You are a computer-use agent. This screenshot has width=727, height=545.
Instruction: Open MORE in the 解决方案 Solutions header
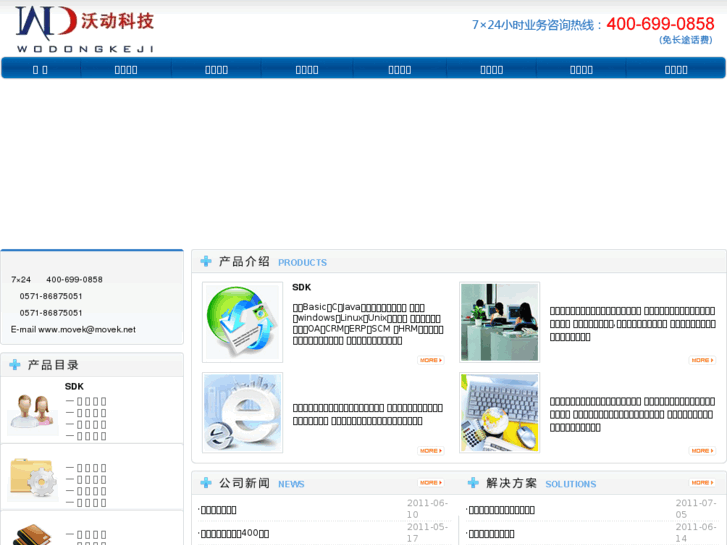pyautogui.click(x=702, y=483)
